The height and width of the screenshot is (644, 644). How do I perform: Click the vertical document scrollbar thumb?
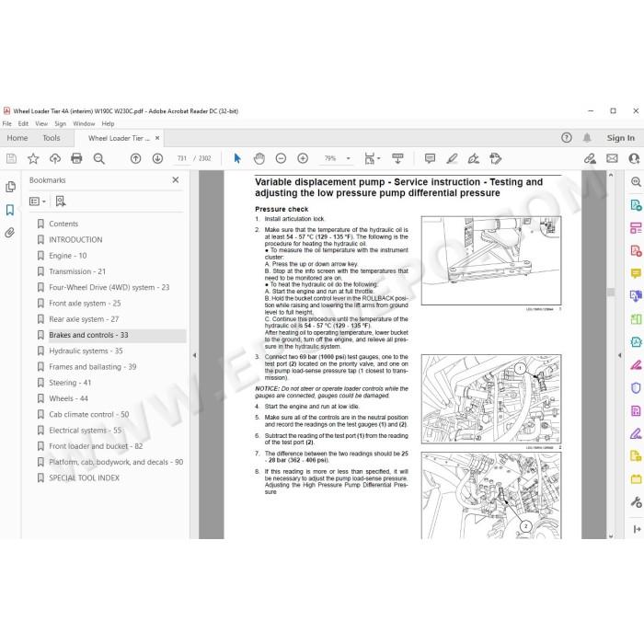[x=611, y=292]
